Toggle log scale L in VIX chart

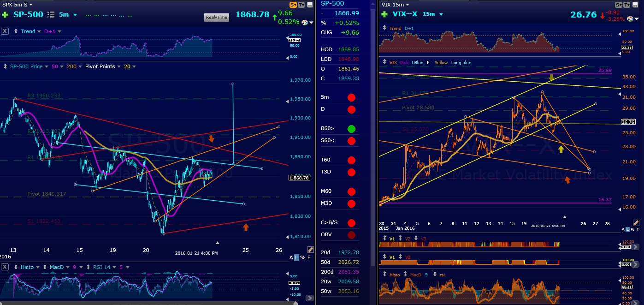[x=628, y=229]
